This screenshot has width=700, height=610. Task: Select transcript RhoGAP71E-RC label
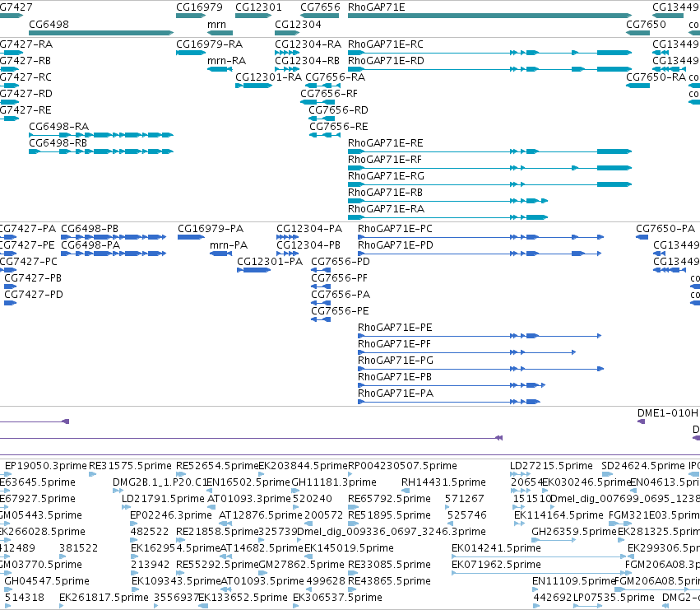pos(386,44)
